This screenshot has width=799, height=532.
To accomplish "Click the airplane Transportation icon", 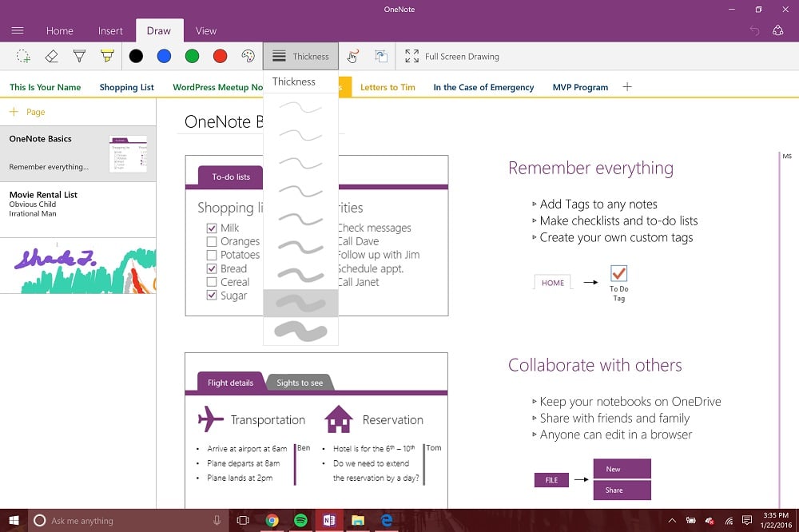I will tap(210, 419).
